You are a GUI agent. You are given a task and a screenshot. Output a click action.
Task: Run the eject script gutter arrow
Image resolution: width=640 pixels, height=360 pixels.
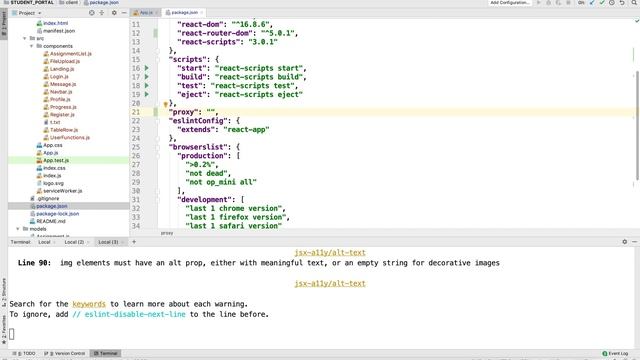pyautogui.click(x=147, y=94)
